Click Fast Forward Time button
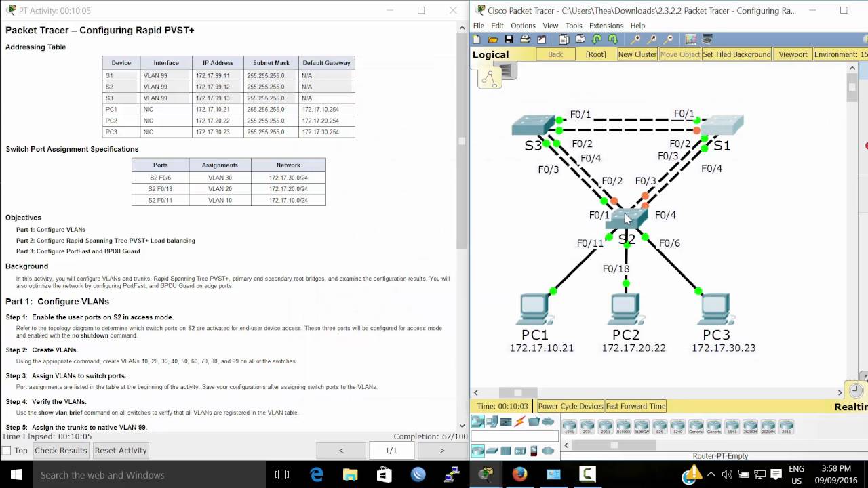The height and width of the screenshot is (488, 868). point(636,406)
